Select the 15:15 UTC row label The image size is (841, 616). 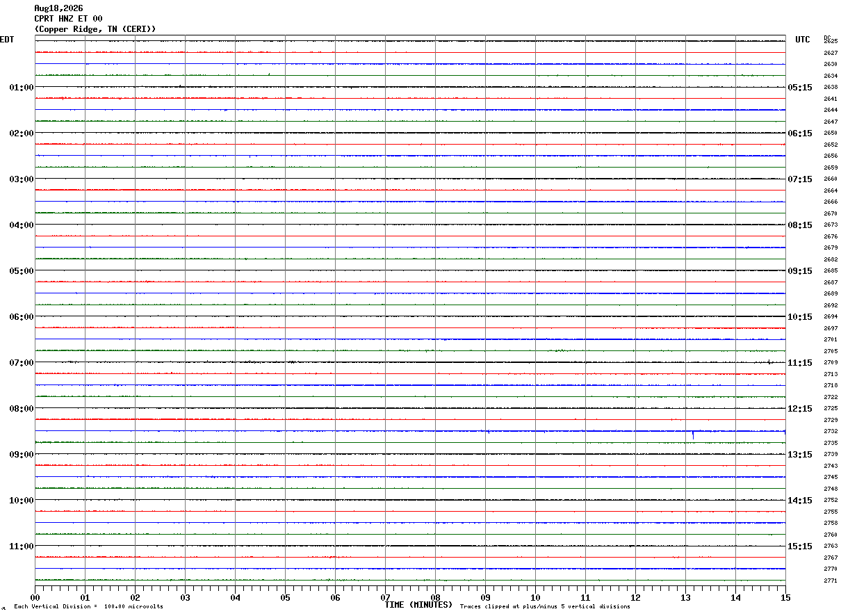pos(800,546)
